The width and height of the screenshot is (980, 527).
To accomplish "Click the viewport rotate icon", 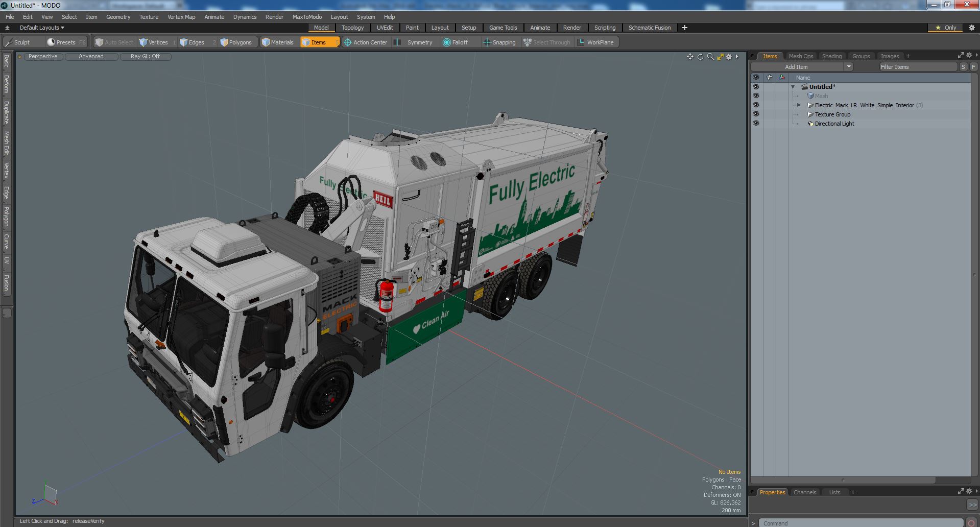I will coord(700,57).
